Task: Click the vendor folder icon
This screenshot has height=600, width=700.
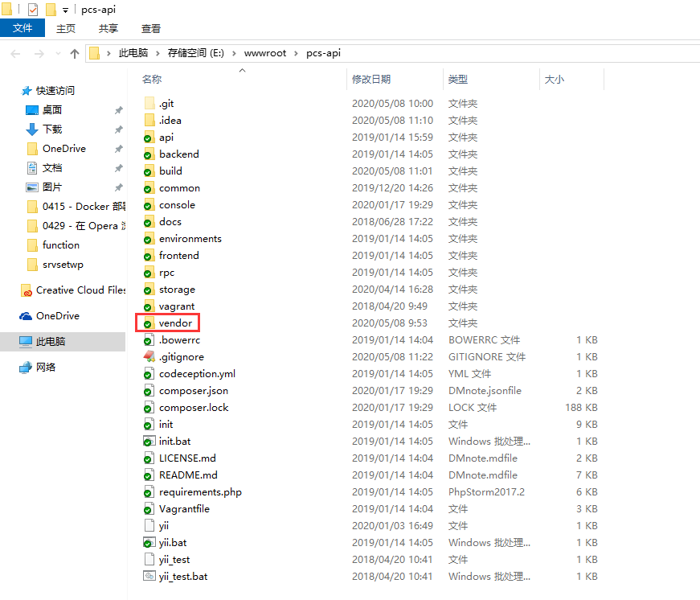Action: [x=149, y=323]
